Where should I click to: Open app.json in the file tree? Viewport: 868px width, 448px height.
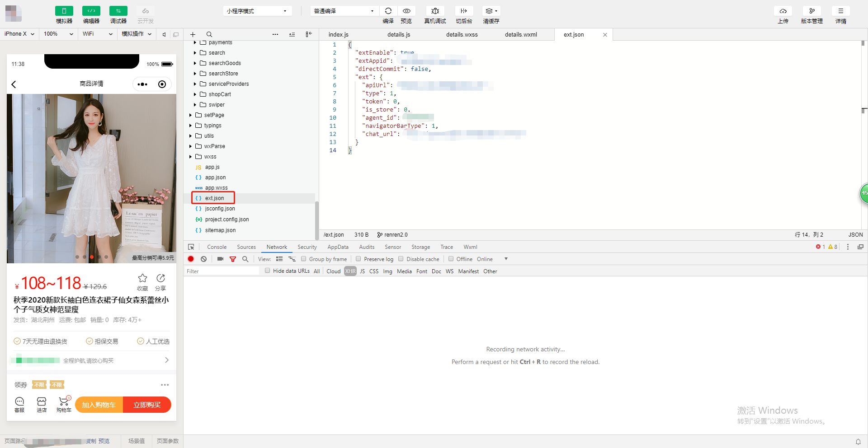click(215, 177)
